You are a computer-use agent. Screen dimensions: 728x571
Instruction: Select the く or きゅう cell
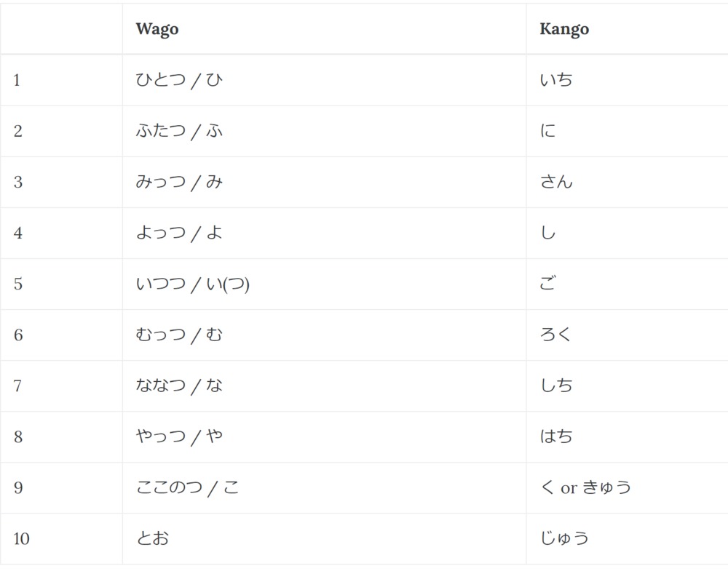click(585, 487)
